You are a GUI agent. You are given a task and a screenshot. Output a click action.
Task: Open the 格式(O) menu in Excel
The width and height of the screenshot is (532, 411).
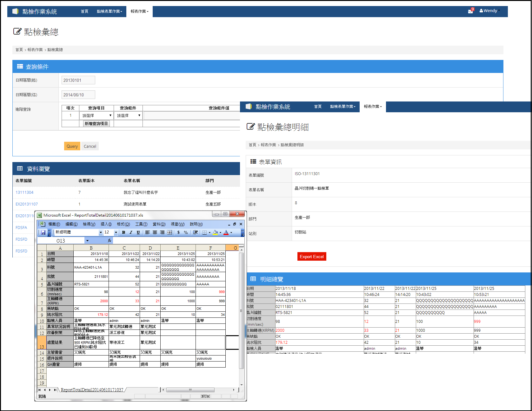point(123,224)
